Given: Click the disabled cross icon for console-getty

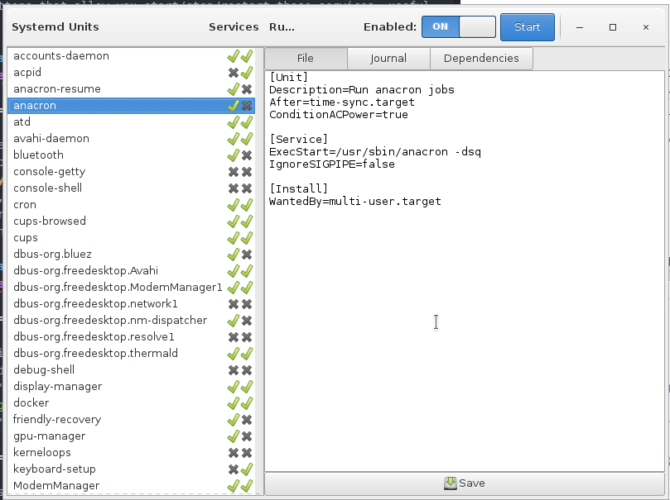Looking at the screenshot, I should 233,172.
